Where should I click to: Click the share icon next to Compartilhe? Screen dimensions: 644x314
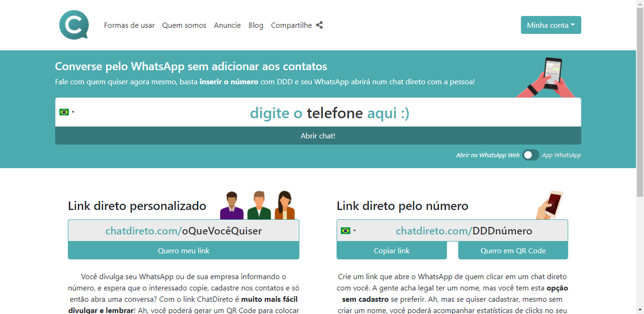[319, 25]
